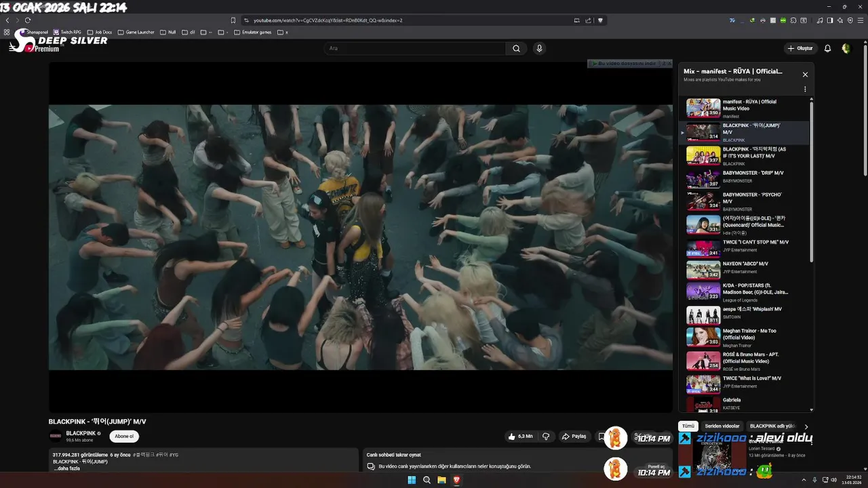
Task: Open the Twitch RPG bookmark
Action: pyautogui.click(x=67, y=32)
